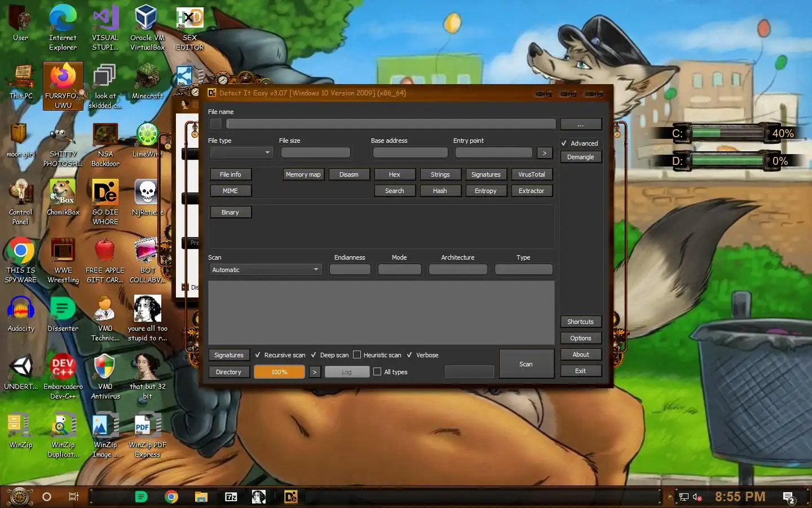This screenshot has height=508, width=812.
Task: Open the SHITTY PHOTOSH... desktop icon
Action: pos(63,146)
